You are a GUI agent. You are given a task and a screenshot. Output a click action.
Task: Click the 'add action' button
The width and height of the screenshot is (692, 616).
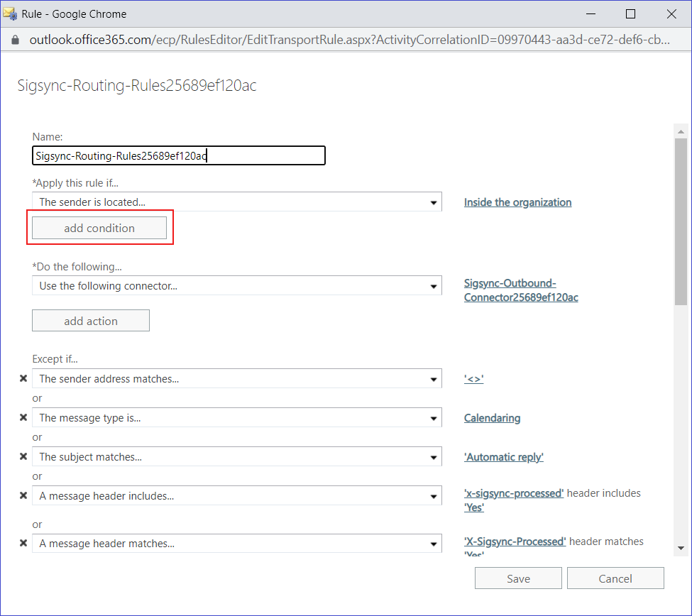click(x=91, y=321)
